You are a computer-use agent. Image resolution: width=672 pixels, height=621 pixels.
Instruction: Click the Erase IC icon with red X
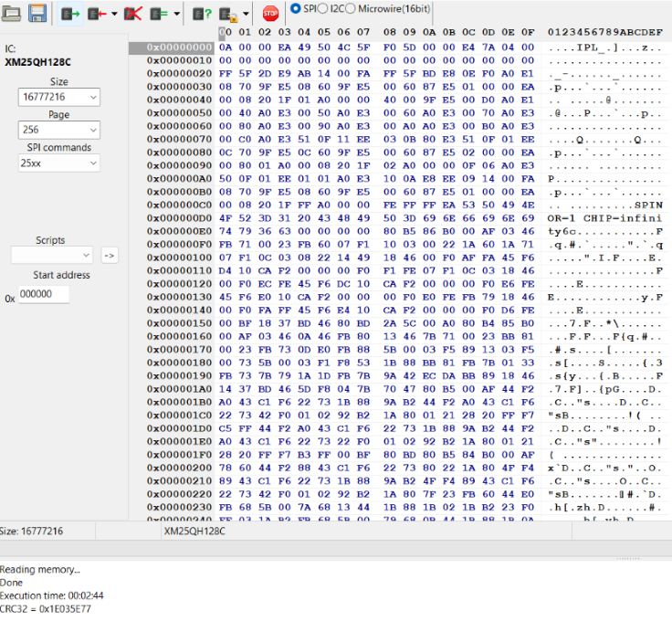click(x=133, y=14)
